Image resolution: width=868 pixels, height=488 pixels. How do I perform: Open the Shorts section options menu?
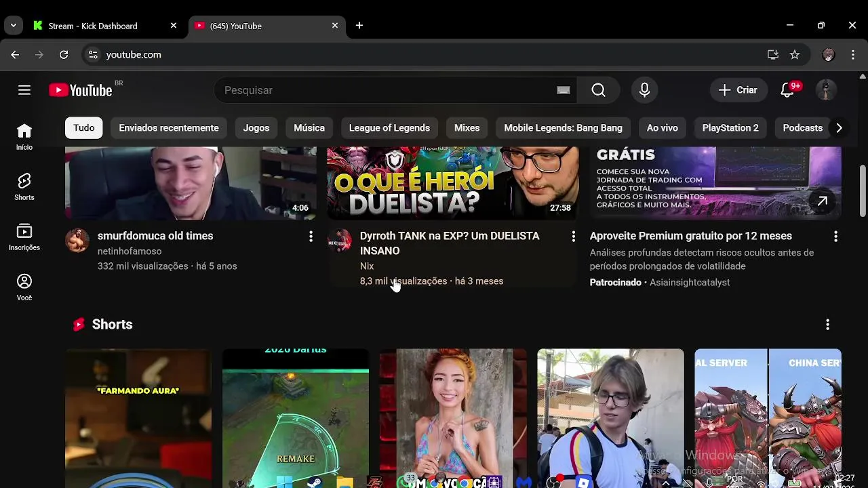click(x=827, y=325)
